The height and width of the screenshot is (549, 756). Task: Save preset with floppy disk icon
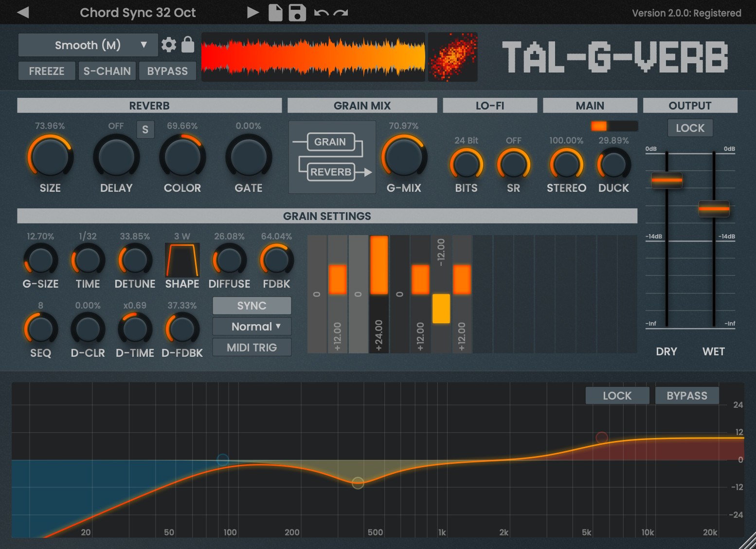click(x=297, y=13)
